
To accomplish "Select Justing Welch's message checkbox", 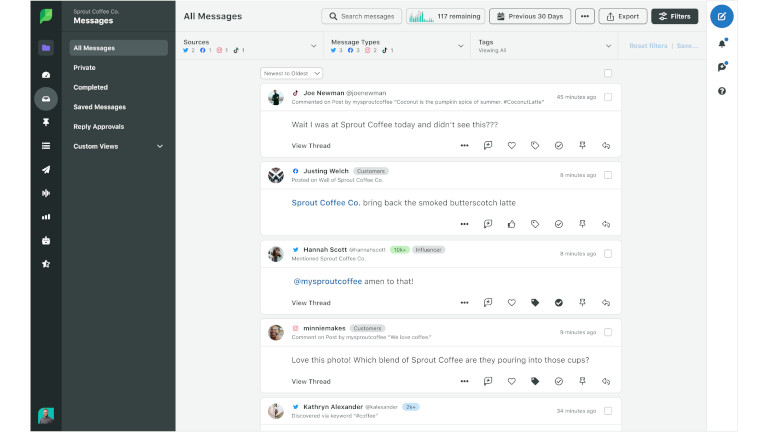I will point(608,175).
